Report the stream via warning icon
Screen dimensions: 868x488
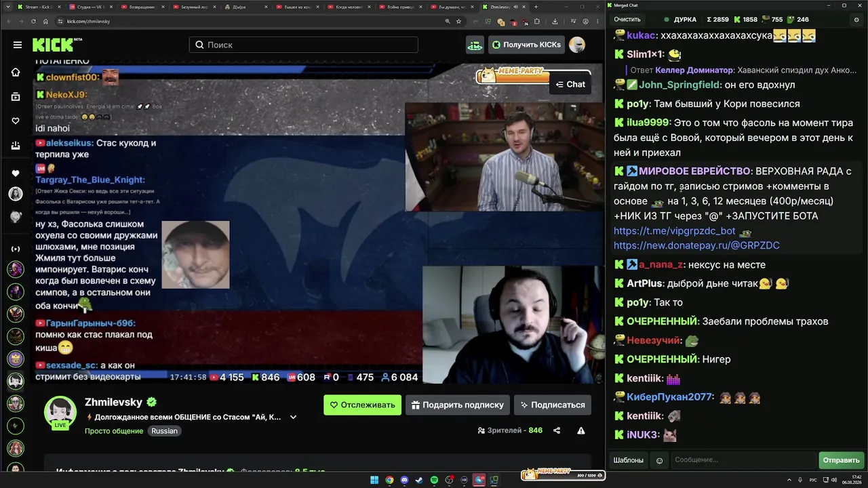tap(581, 430)
